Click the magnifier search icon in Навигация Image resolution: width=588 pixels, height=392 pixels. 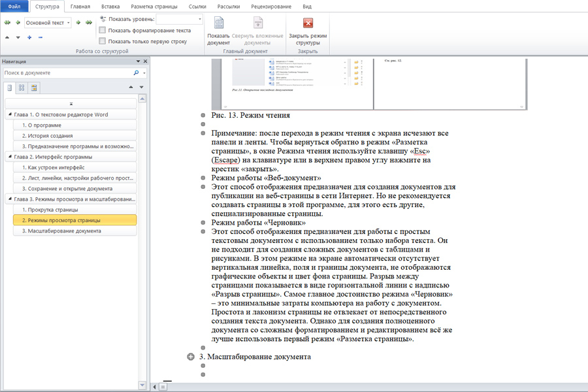click(136, 73)
